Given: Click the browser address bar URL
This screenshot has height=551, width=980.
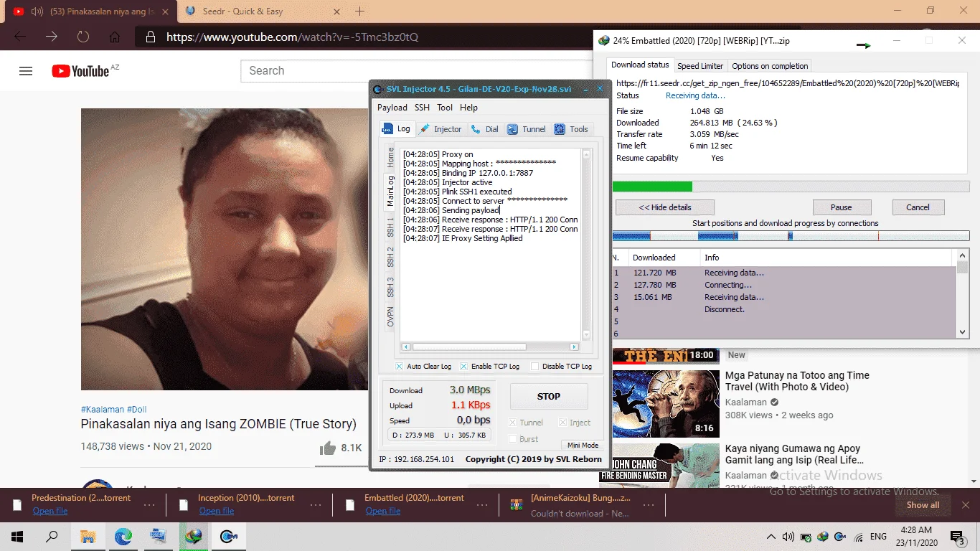Looking at the screenshot, I should 293,37.
